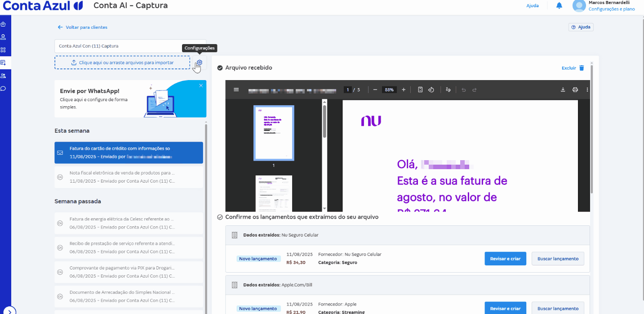
Task: Click the 'Marcos Bernardelli' user name
Action: click(609, 3)
